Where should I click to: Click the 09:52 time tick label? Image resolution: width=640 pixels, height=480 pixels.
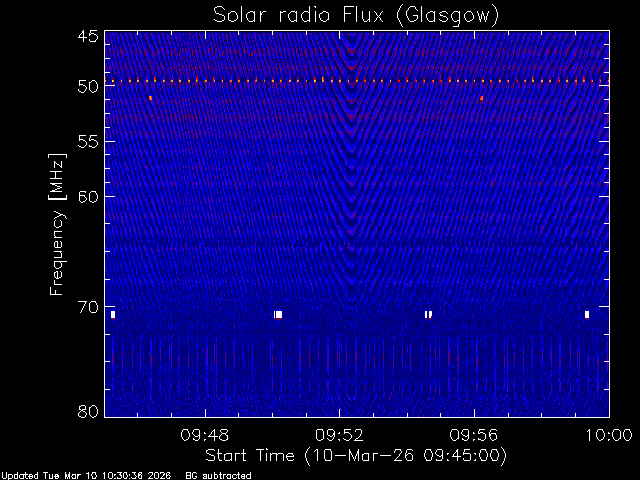coord(339,435)
